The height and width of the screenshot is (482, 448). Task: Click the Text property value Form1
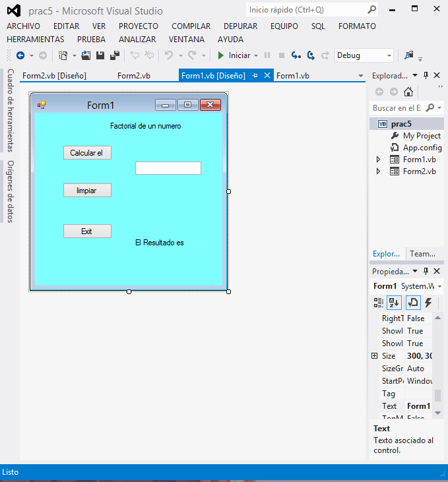point(418,406)
